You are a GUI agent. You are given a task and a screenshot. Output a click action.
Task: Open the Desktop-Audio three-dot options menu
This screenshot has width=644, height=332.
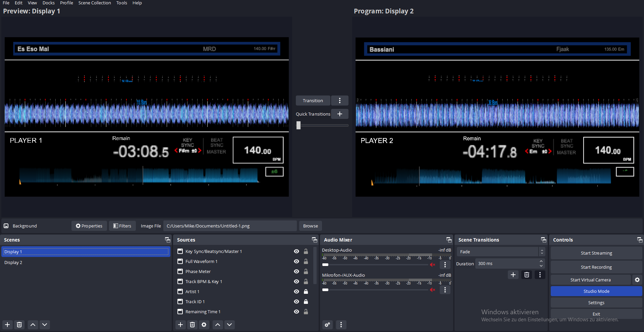pos(445,265)
